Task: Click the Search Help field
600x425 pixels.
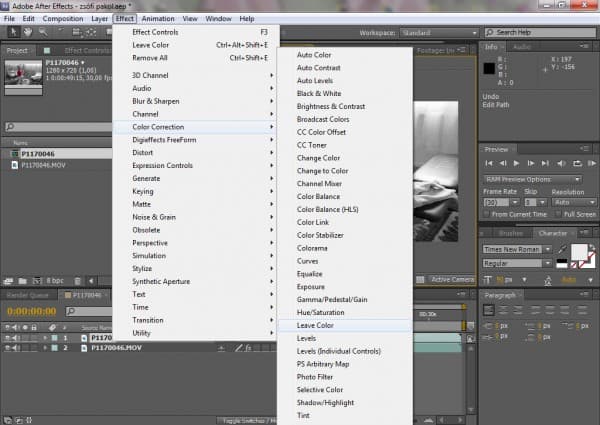Action: click(538, 32)
